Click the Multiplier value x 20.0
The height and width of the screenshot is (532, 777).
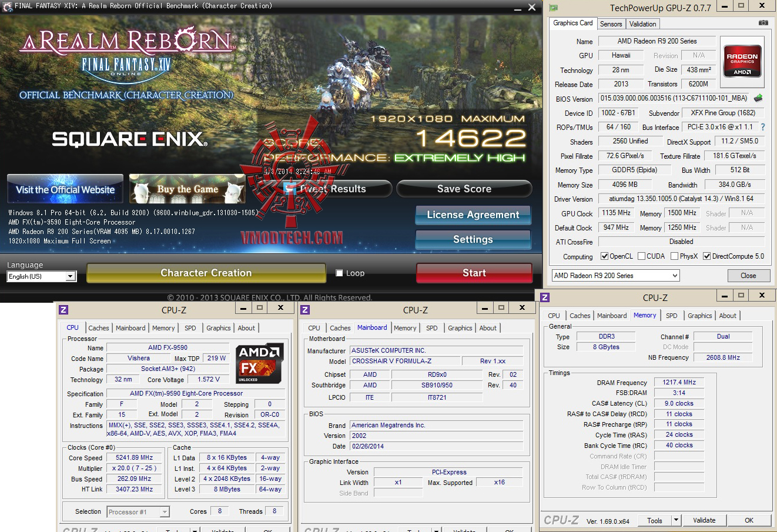pyautogui.click(x=135, y=468)
